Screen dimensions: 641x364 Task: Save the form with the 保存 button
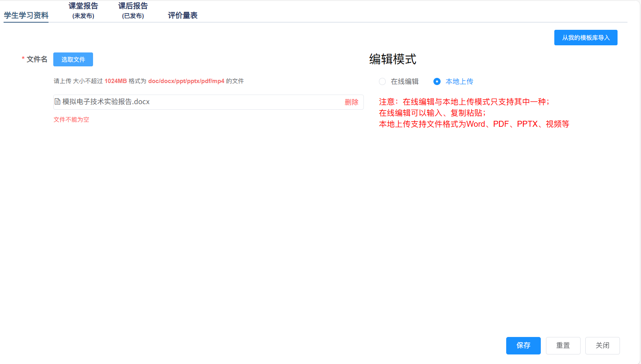pyautogui.click(x=523, y=346)
